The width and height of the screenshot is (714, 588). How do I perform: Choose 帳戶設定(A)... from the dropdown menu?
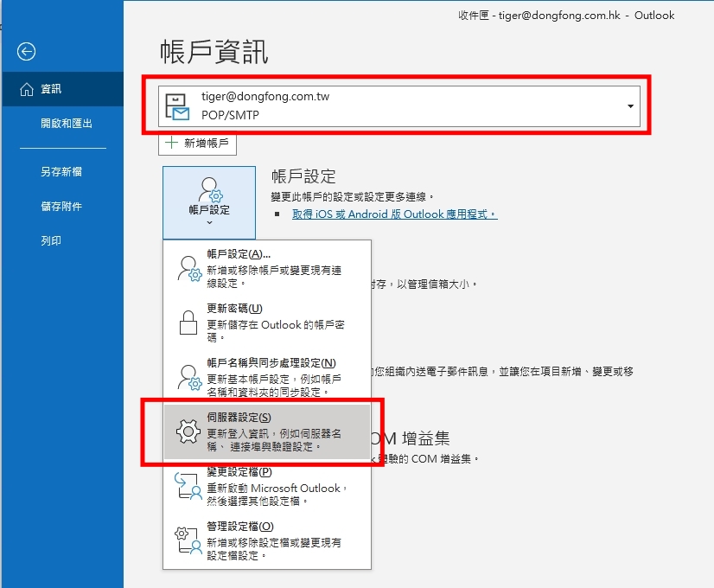tap(239, 254)
